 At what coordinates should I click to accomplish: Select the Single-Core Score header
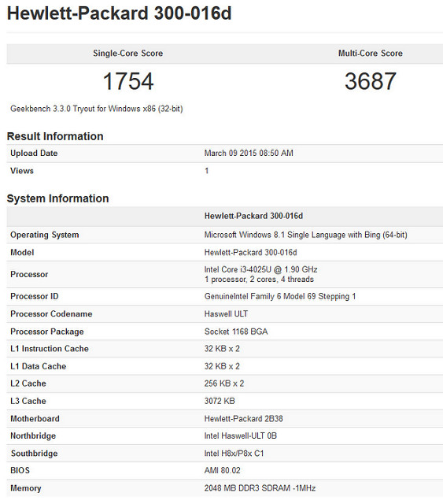pyautogui.click(x=127, y=54)
